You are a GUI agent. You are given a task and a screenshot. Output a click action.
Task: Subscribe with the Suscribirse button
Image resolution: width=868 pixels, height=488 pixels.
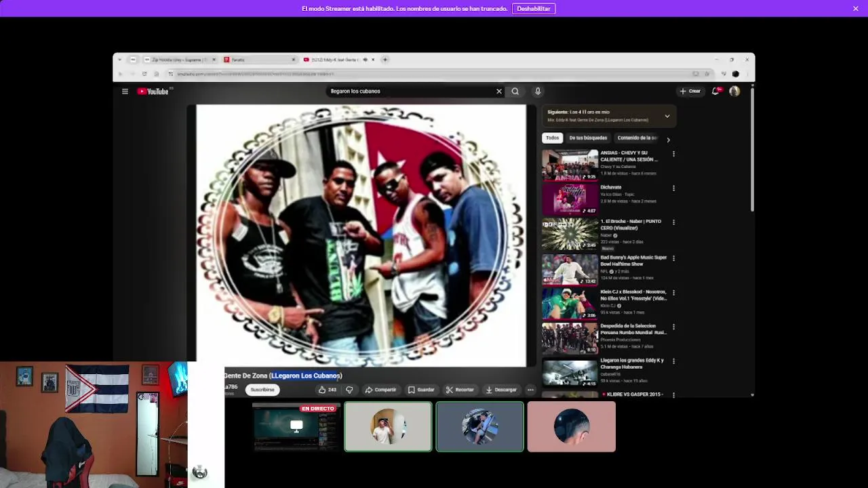tap(262, 390)
